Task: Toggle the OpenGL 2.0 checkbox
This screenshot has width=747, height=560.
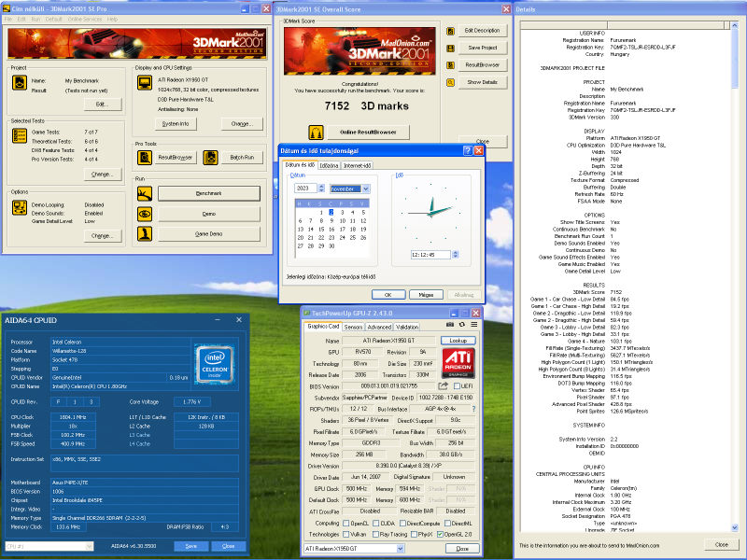Action: click(x=440, y=534)
